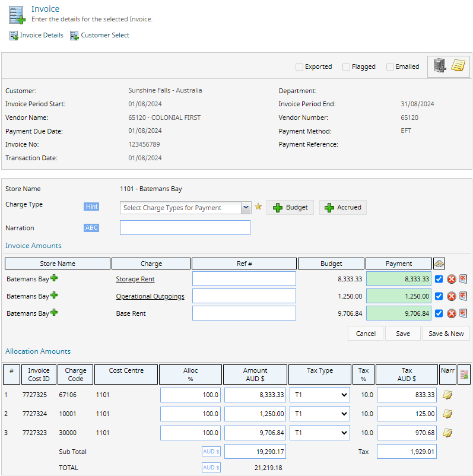The width and height of the screenshot is (473, 476).
Task: Click the Budget add button
Action: pyautogui.click(x=290, y=207)
